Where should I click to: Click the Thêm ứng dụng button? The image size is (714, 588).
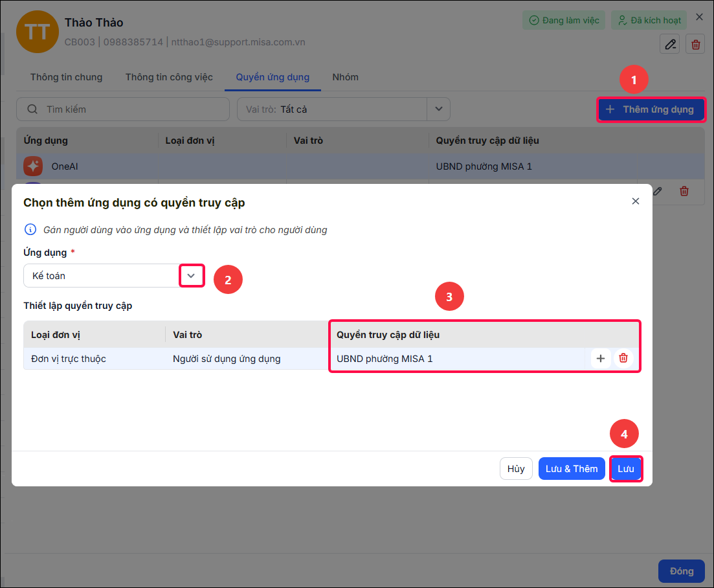tap(651, 109)
